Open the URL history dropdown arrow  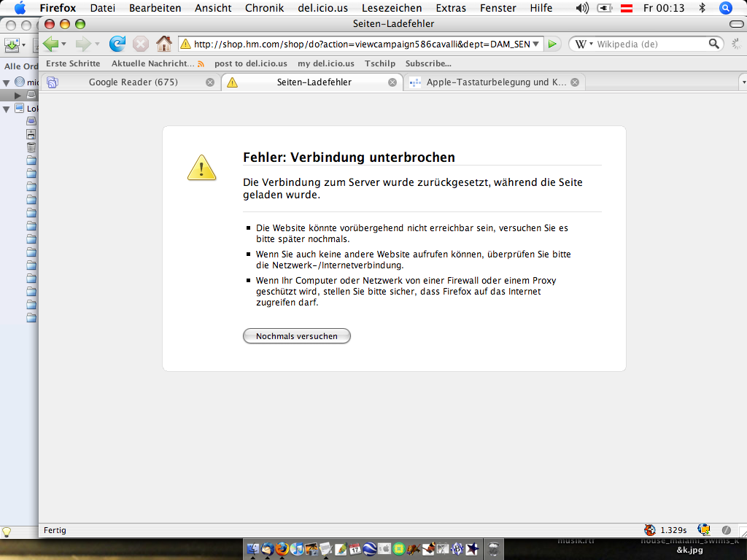pyautogui.click(x=537, y=44)
